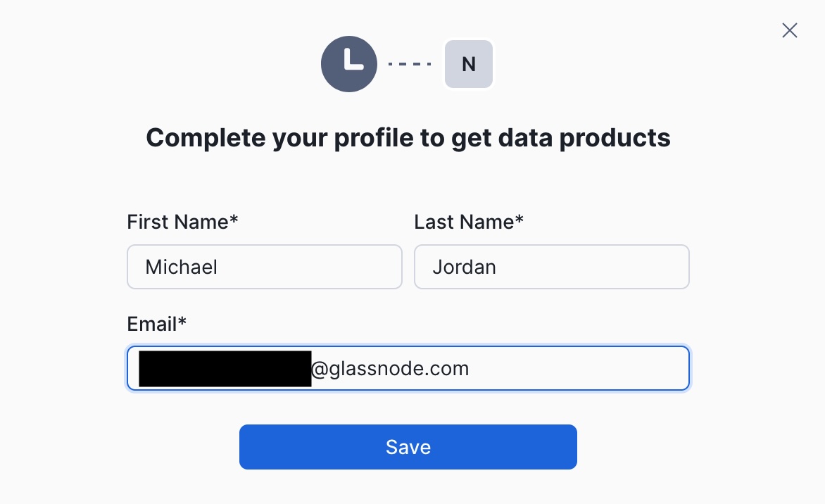825x504 pixels.
Task: Select the rounded N square icon
Action: tap(468, 64)
